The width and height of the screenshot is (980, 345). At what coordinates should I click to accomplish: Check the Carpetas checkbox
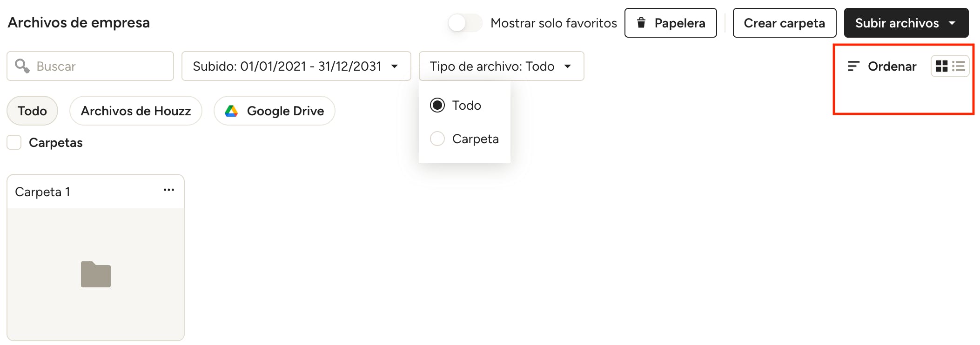click(x=14, y=142)
